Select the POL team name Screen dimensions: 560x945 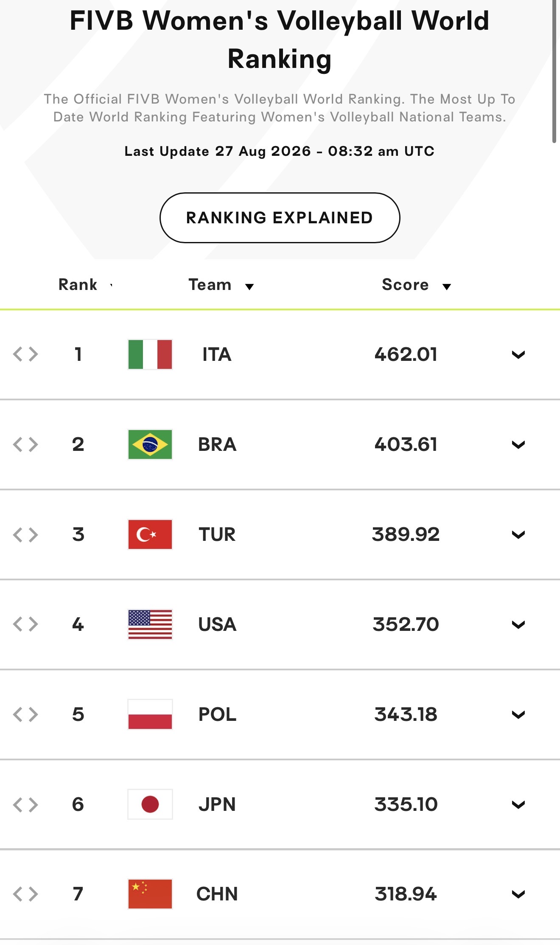click(x=217, y=714)
